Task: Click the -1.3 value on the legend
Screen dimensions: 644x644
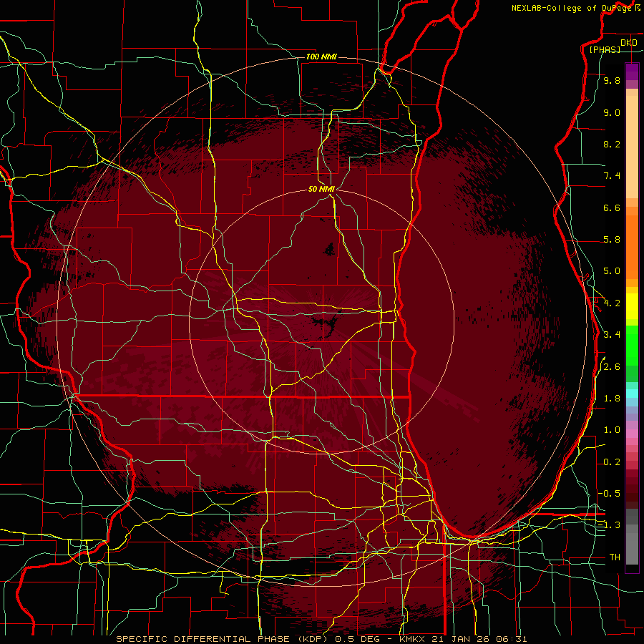Action: coord(609,525)
